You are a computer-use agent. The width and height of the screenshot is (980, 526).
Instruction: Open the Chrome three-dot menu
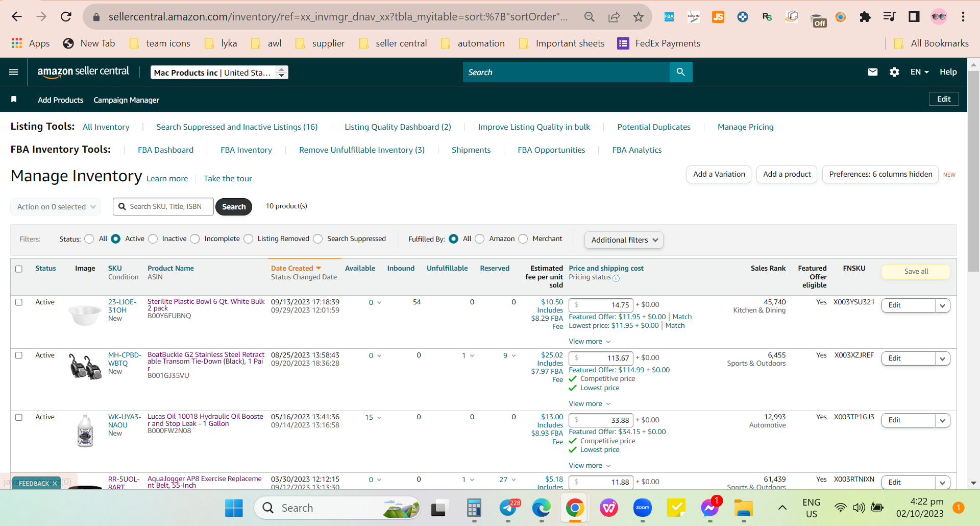[963, 17]
